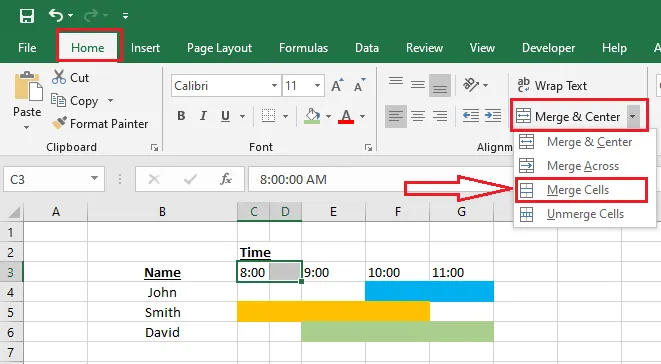
Task: Click Increase Indent icon
Action: click(492, 116)
